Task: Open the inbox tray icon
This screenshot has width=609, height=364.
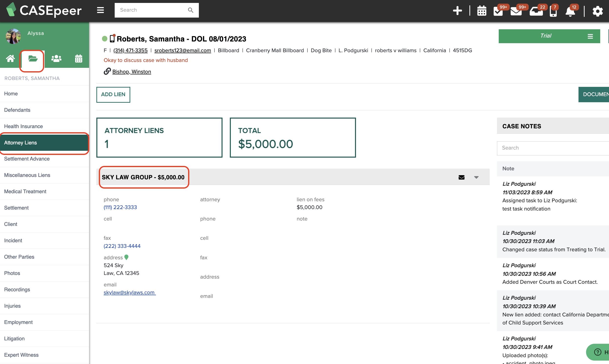Action: (536, 11)
